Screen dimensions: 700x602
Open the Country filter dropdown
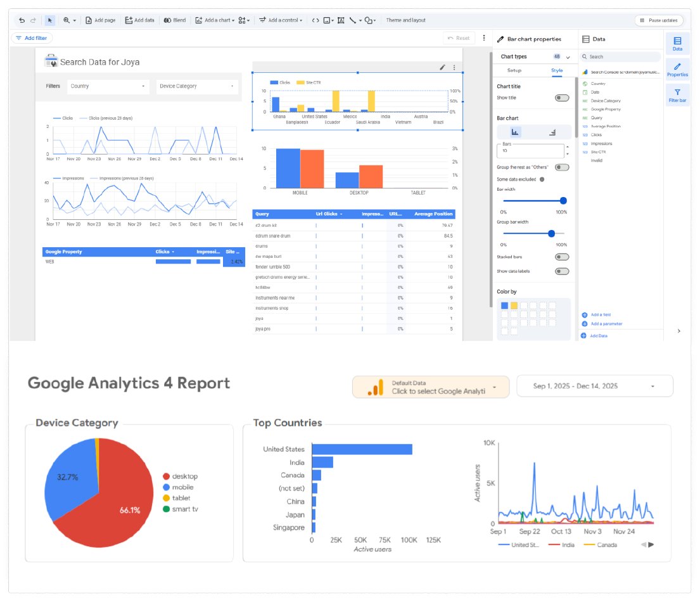(x=108, y=86)
